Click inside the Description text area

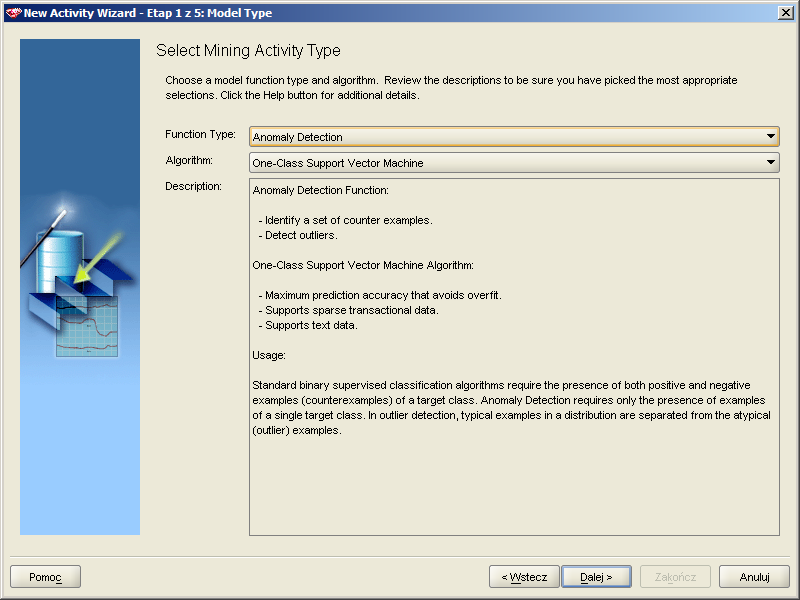tap(514, 357)
